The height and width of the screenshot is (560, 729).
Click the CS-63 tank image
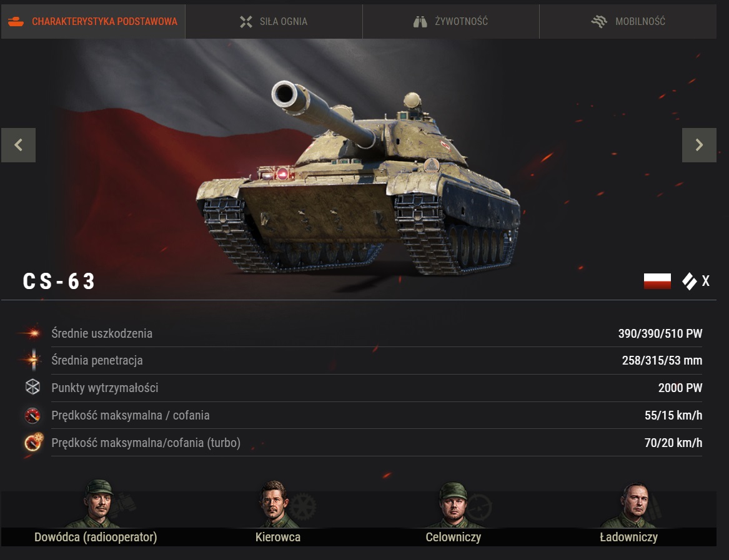click(x=358, y=179)
